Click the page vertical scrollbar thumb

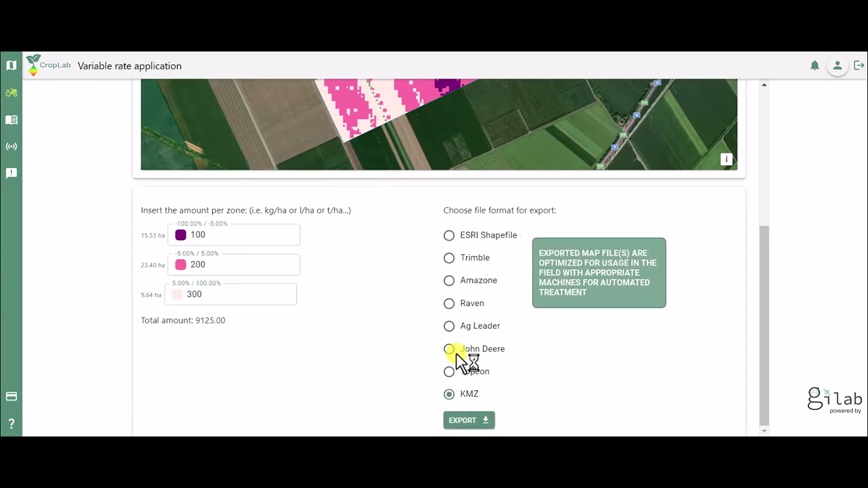[x=764, y=325]
